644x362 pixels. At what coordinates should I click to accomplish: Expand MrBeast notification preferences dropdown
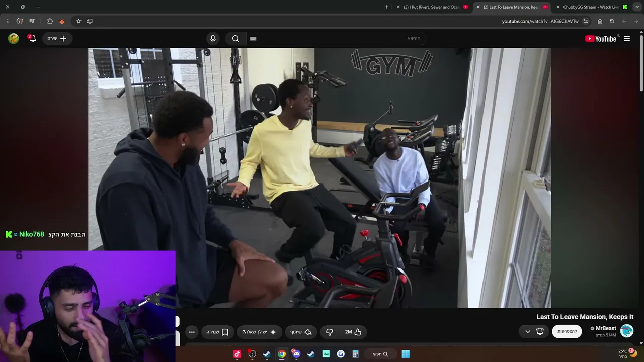[528, 331]
